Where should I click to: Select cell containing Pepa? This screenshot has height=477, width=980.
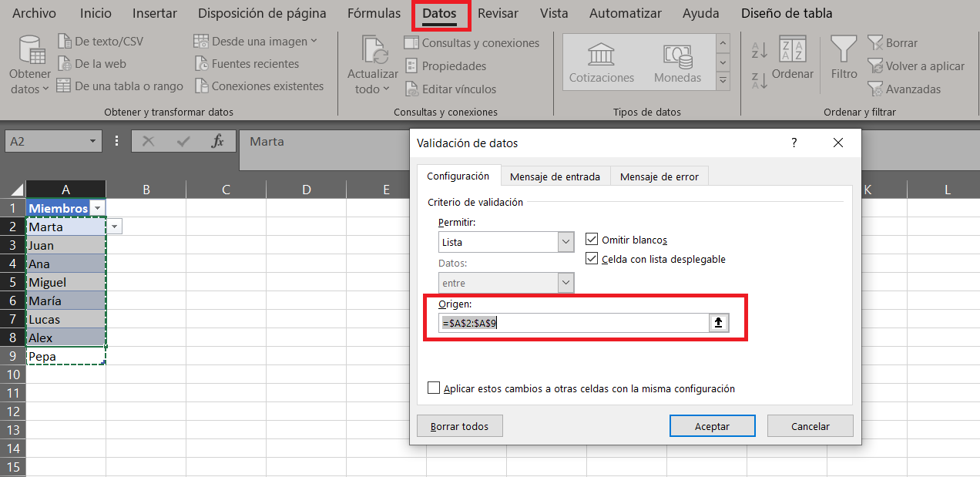pyautogui.click(x=65, y=356)
